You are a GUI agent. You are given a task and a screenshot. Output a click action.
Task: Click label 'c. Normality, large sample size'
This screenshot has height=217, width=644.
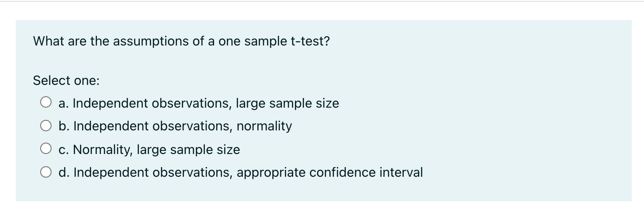[x=149, y=150]
